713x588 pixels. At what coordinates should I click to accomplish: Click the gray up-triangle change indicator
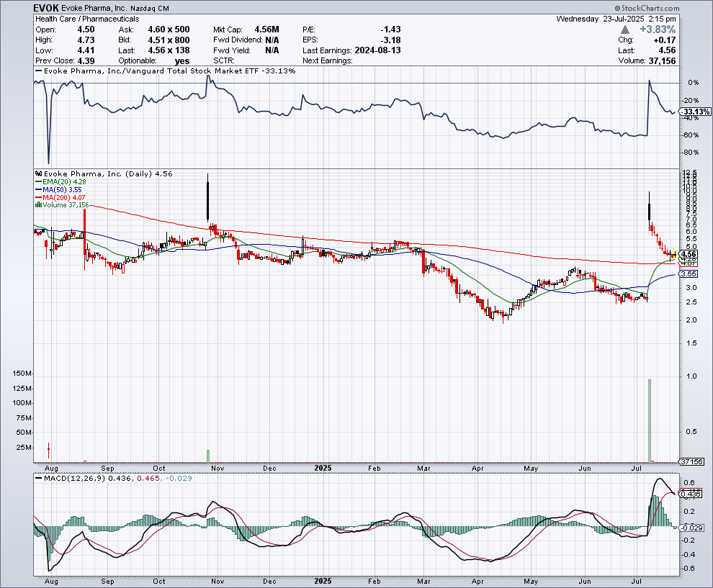[x=625, y=30]
